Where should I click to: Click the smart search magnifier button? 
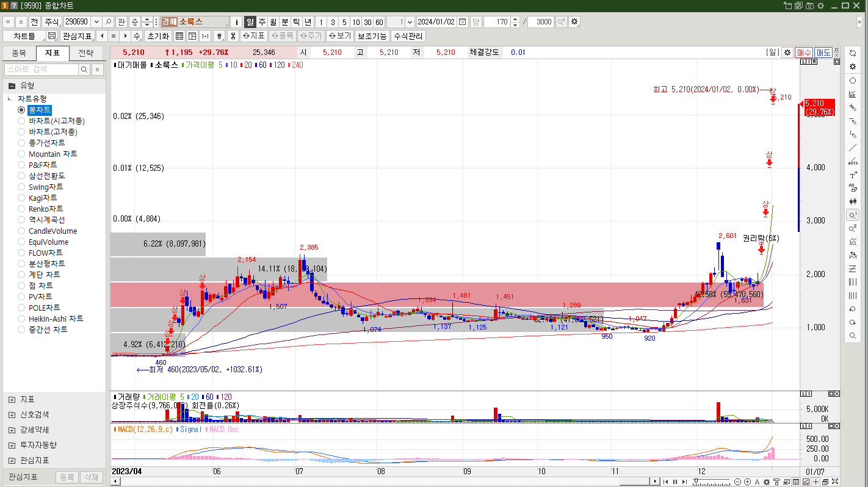(x=85, y=70)
